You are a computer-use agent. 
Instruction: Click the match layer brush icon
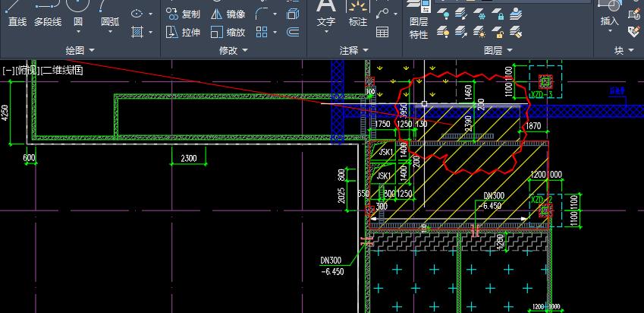(516, 32)
